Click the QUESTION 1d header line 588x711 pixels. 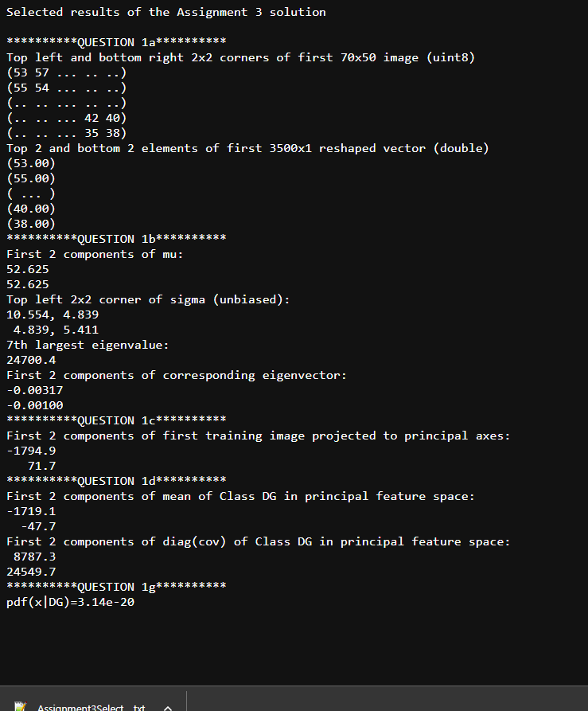[x=116, y=481]
